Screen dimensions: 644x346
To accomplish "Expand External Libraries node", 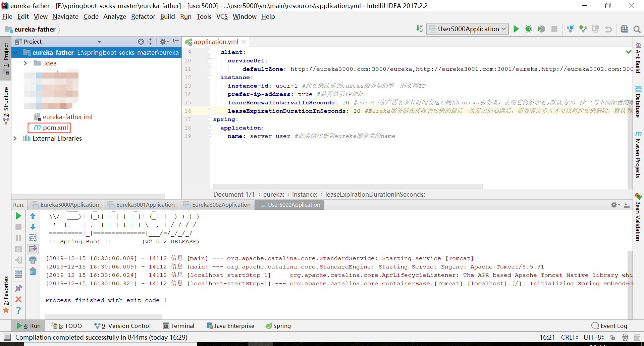I will [x=15, y=138].
